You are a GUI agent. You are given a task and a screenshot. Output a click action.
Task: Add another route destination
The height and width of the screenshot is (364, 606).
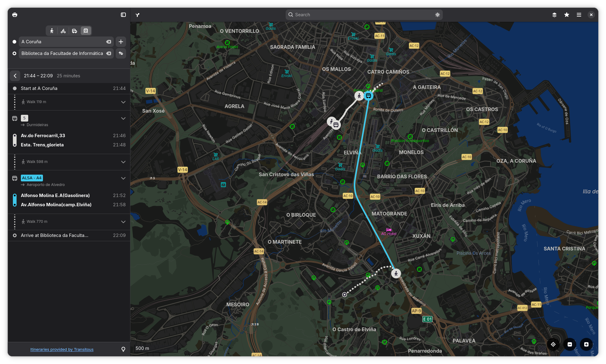(121, 42)
